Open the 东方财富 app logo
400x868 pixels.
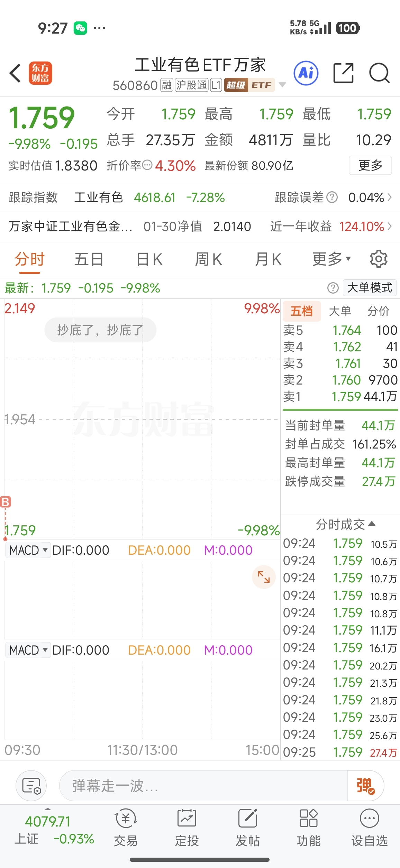click(x=40, y=73)
